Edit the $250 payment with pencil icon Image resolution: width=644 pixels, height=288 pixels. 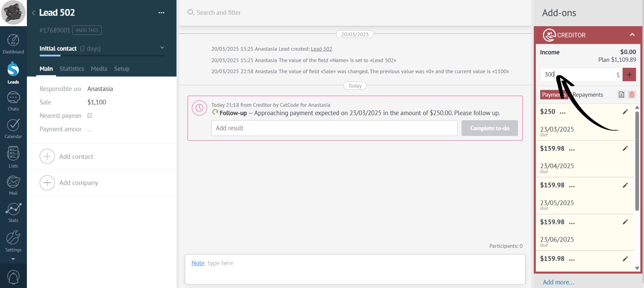point(625,112)
